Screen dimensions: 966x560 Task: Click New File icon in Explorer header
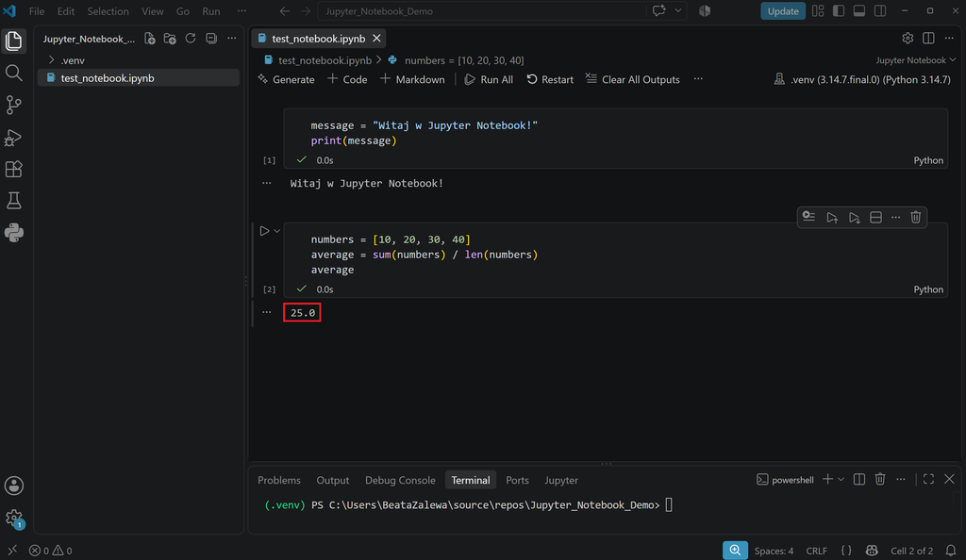click(x=150, y=38)
